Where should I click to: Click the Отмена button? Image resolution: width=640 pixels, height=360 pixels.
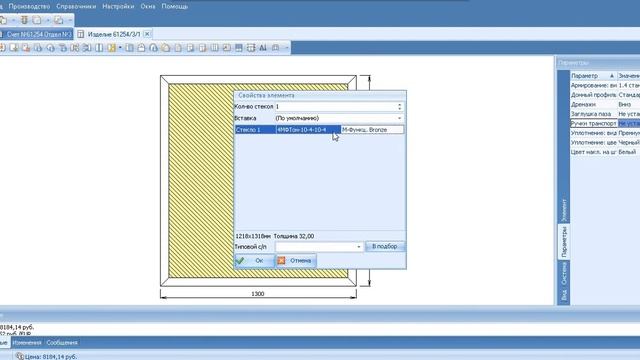coord(296,260)
